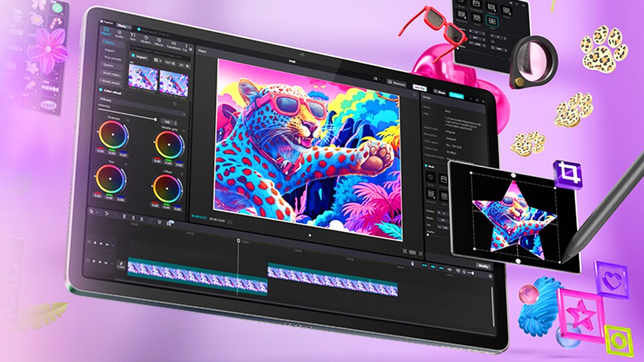Click the marker shield icon in timeline toolbar
This screenshot has width=644, height=362.
160,222
